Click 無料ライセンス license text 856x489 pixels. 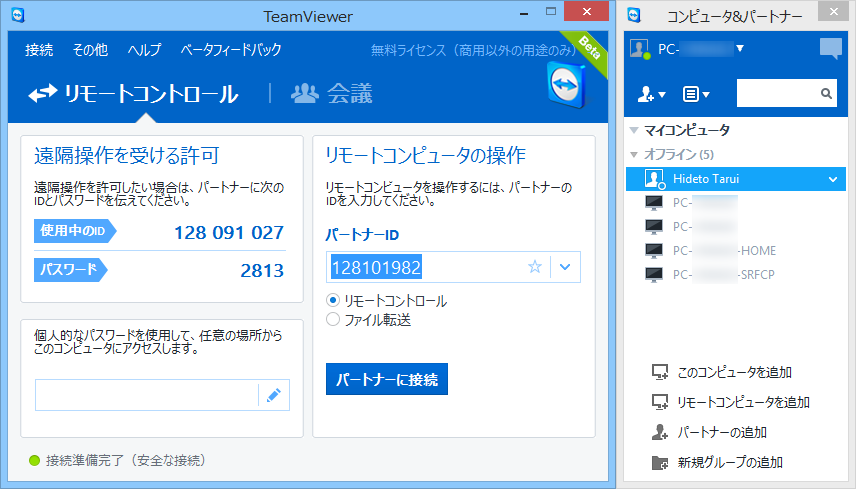pos(473,50)
